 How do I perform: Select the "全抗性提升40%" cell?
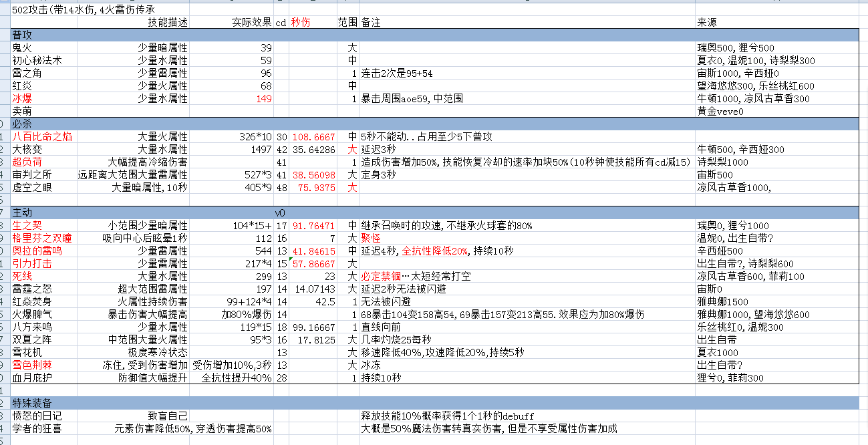point(237,378)
